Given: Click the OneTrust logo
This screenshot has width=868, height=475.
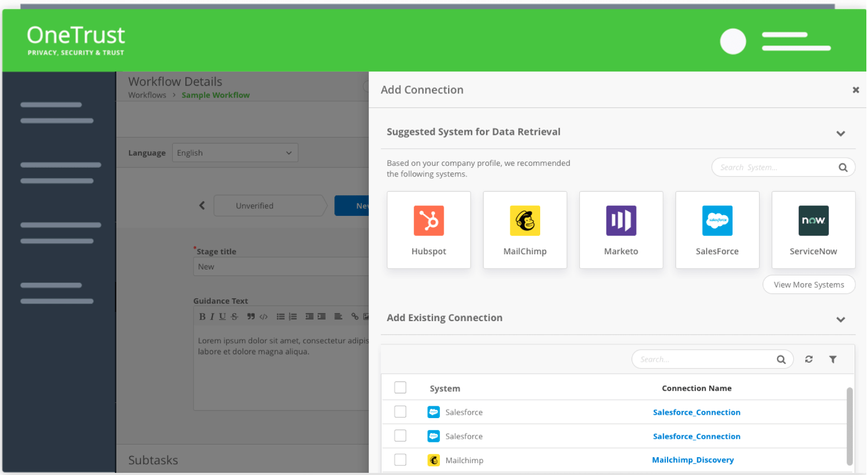Looking at the screenshot, I should [76, 40].
